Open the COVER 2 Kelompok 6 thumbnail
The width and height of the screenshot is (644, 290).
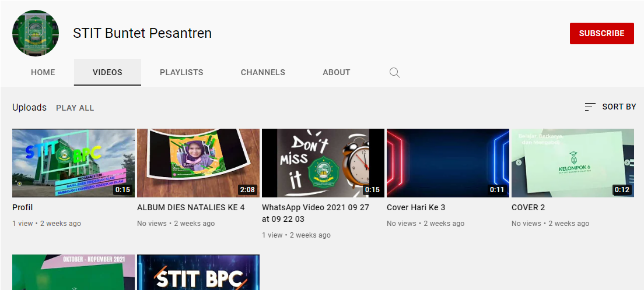click(x=573, y=163)
